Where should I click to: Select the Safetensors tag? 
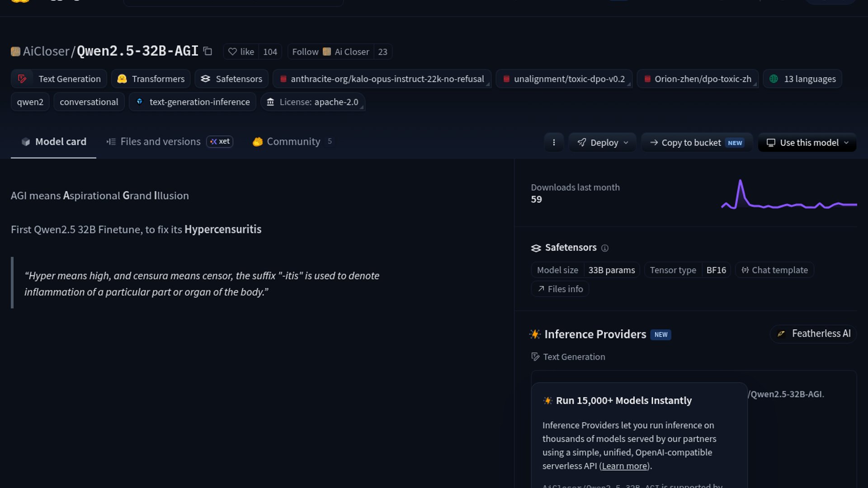(231, 79)
